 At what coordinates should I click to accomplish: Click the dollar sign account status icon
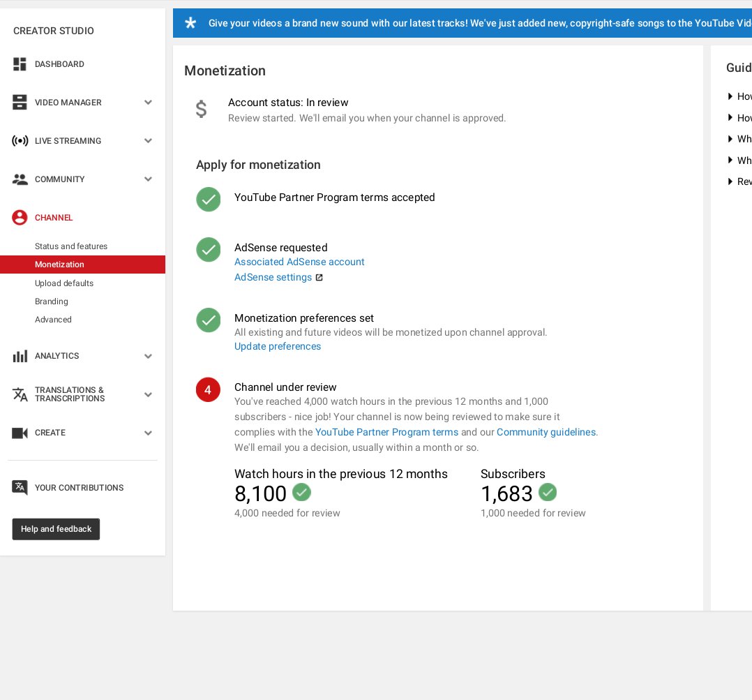click(202, 109)
